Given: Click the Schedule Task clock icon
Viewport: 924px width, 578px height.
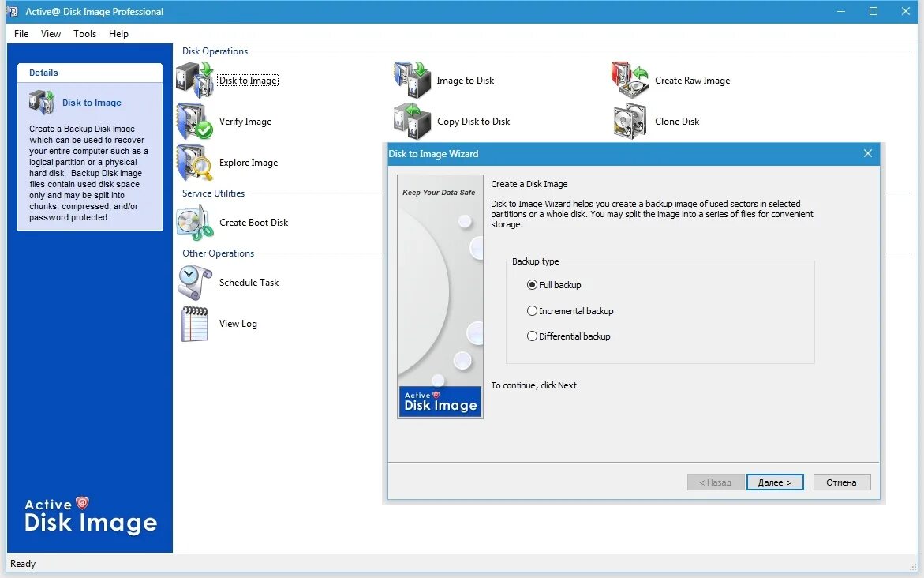Looking at the screenshot, I should pyautogui.click(x=194, y=283).
